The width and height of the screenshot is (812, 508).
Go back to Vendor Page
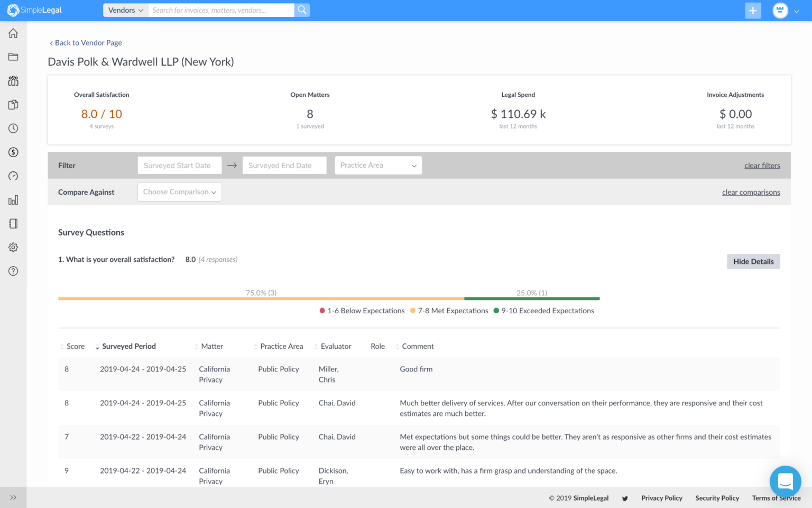point(88,43)
